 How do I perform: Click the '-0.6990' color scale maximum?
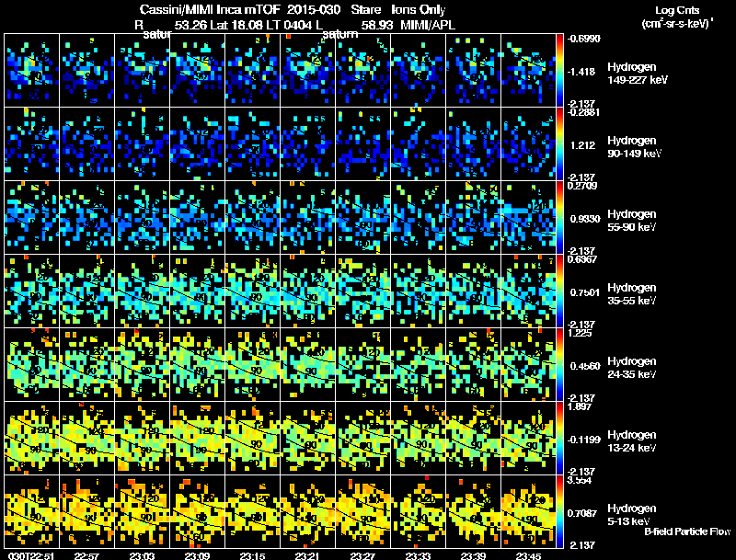[x=583, y=39]
